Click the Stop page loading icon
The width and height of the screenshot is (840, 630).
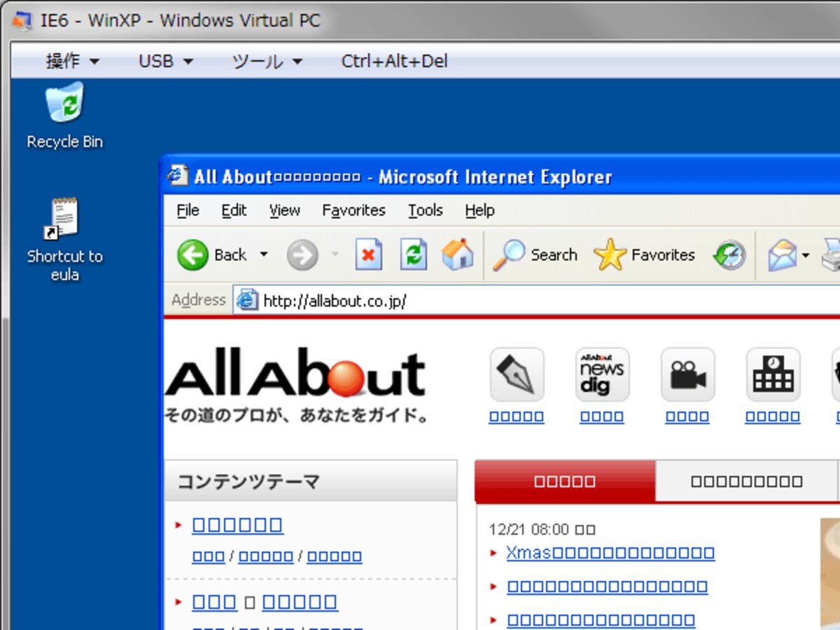(369, 255)
